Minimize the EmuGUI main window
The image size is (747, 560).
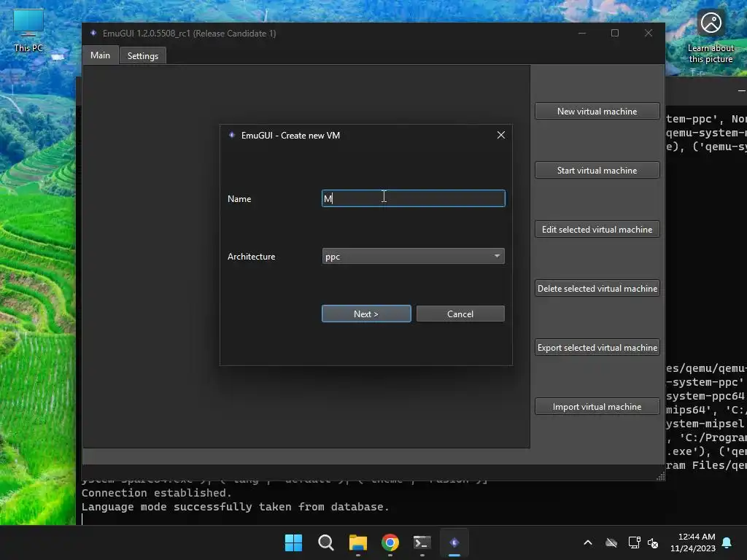582,33
